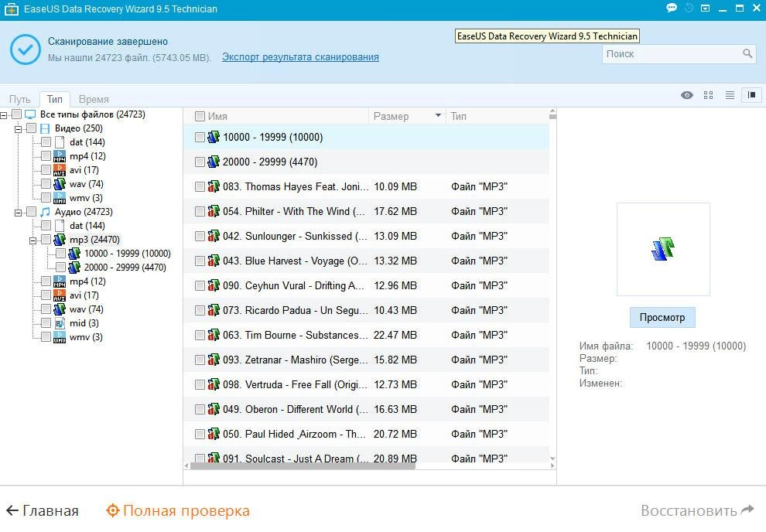
Task: Collapse the Видео (250) tree node
Action: [19, 129]
